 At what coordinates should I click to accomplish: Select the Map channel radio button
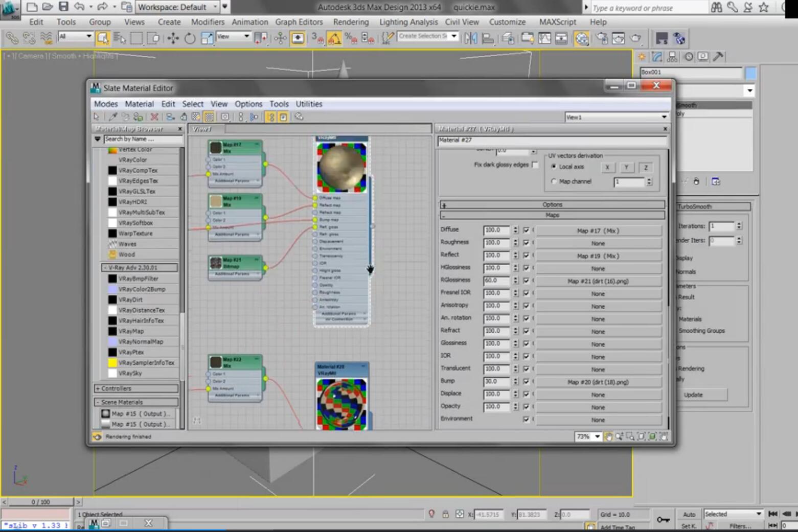554,181
